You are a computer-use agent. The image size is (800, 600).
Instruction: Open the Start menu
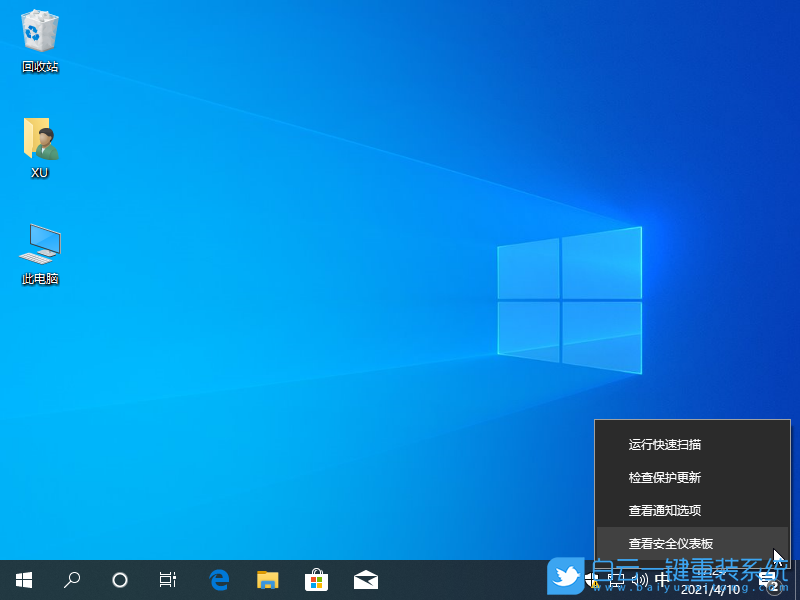point(23,579)
